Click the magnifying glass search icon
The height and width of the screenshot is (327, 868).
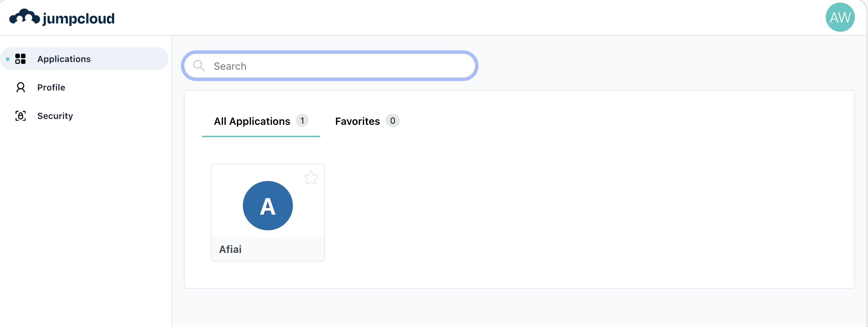(199, 66)
